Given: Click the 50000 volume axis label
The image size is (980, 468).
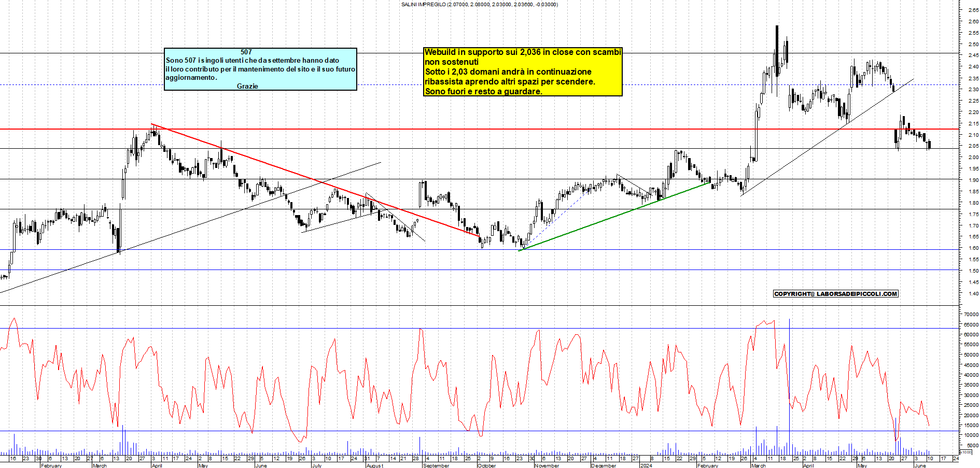Looking at the screenshot, I should pos(971,355).
